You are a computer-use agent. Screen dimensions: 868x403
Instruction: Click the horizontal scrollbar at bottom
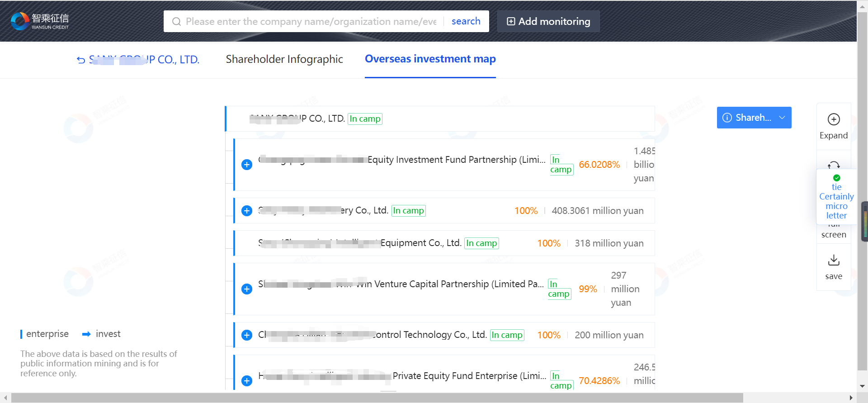[x=377, y=398]
